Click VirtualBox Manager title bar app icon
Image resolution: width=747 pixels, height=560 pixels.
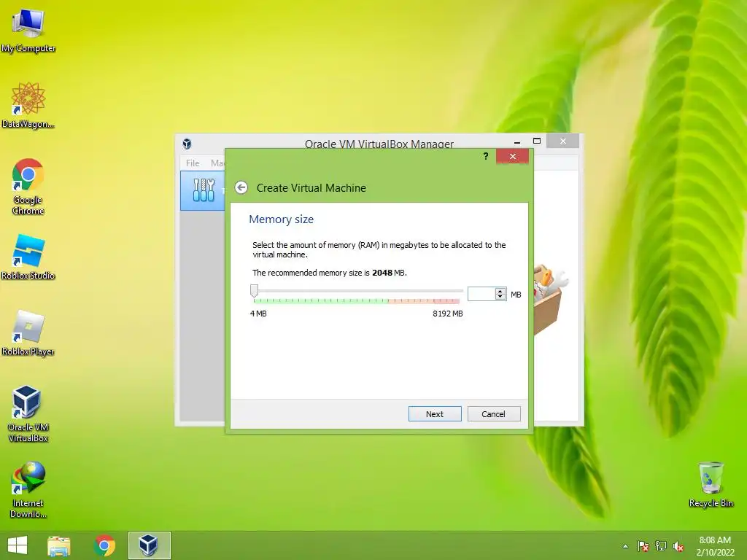187,144
